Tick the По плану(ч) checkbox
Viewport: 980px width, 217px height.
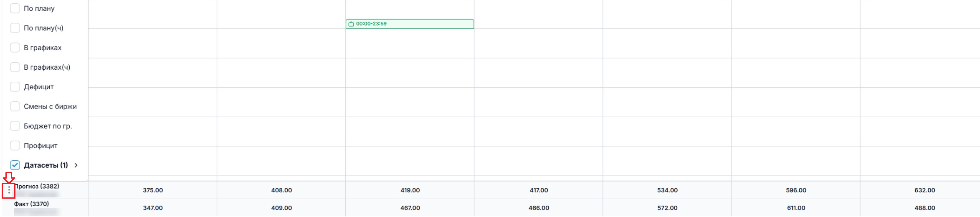15,28
